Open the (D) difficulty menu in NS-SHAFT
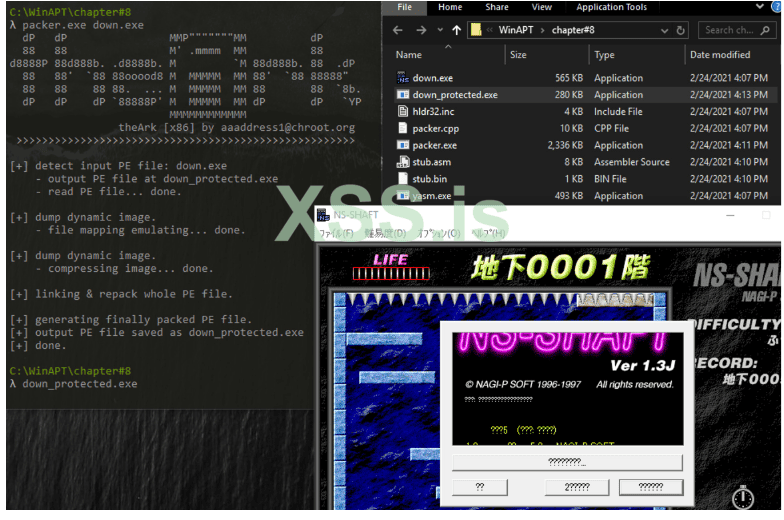Screen dimensions: 784x520 (x=385, y=234)
